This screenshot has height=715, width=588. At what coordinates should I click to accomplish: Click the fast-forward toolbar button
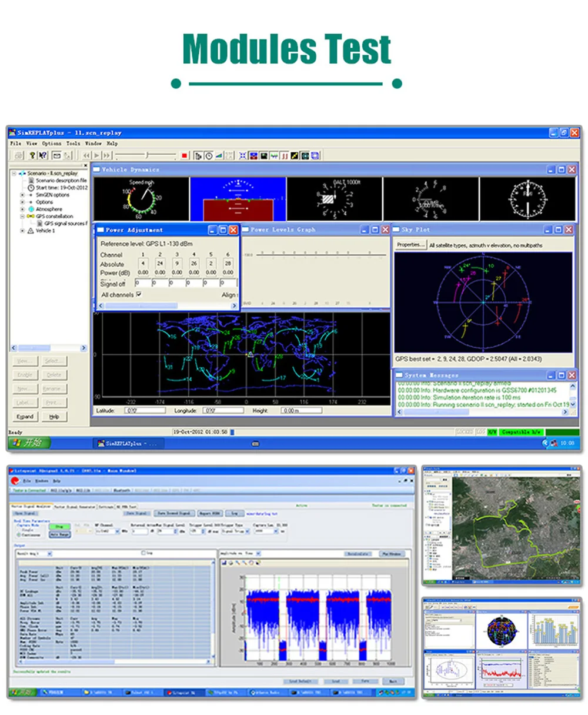pos(107,156)
